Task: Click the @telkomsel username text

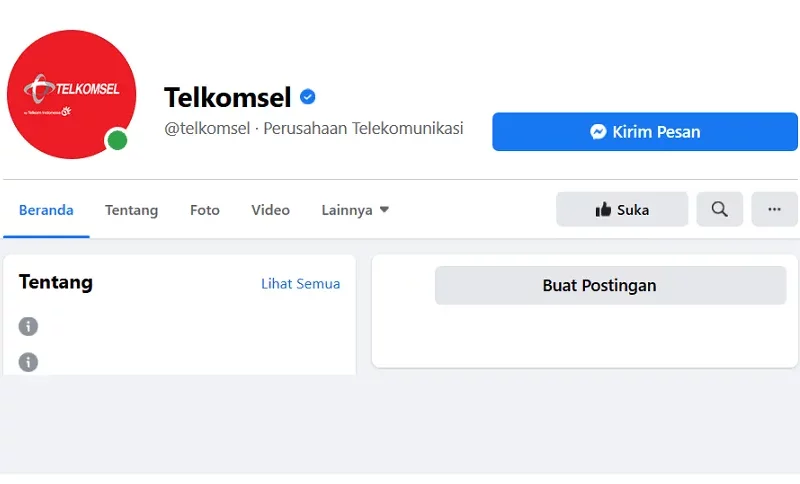Action: click(x=207, y=128)
